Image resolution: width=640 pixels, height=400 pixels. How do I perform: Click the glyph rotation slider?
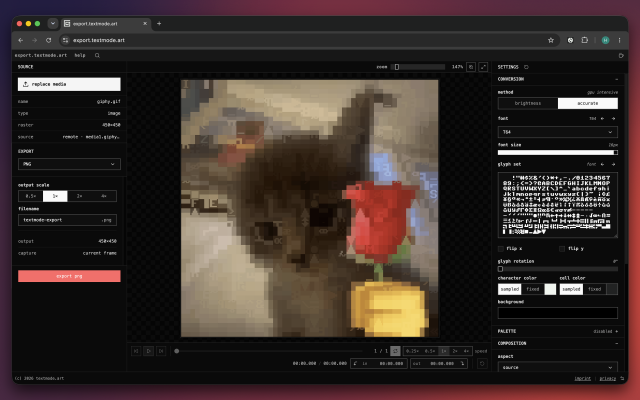tap(558, 269)
